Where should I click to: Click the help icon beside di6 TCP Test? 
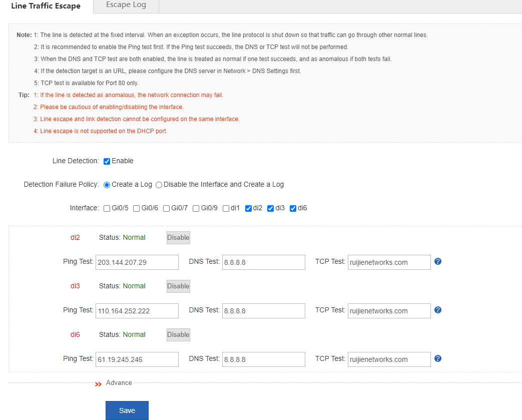[438, 358]
